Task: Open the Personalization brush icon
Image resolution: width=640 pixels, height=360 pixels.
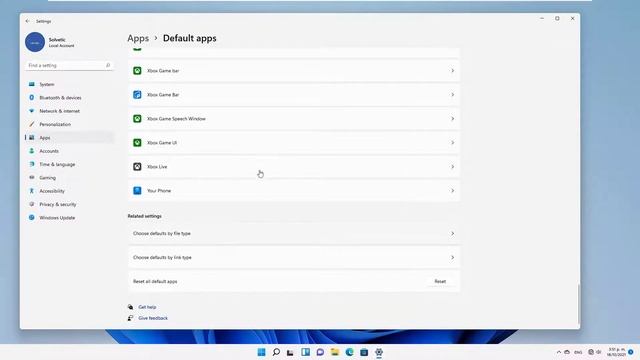Action: [31, 124]
